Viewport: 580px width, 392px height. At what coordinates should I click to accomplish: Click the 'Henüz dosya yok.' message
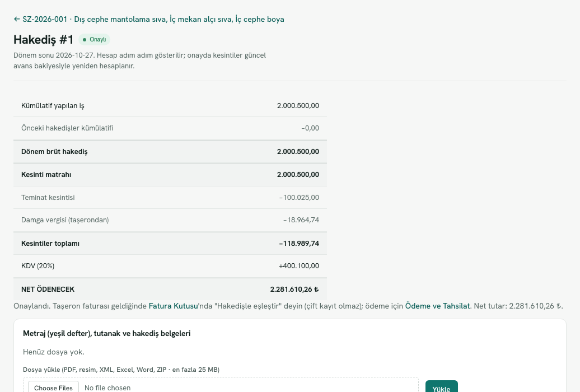click(54, 352)
